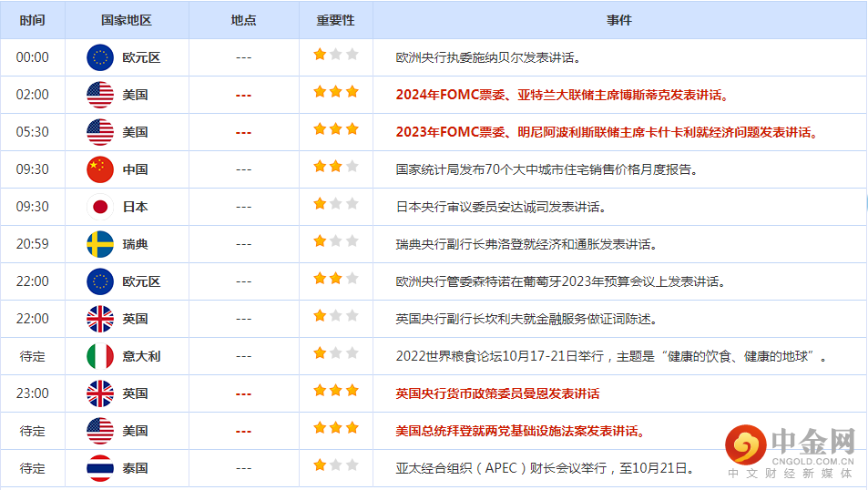Click the US flag in the 02:00 row
Image resolution: width=868 pixels, height=490 pixels.
(100, 95)
